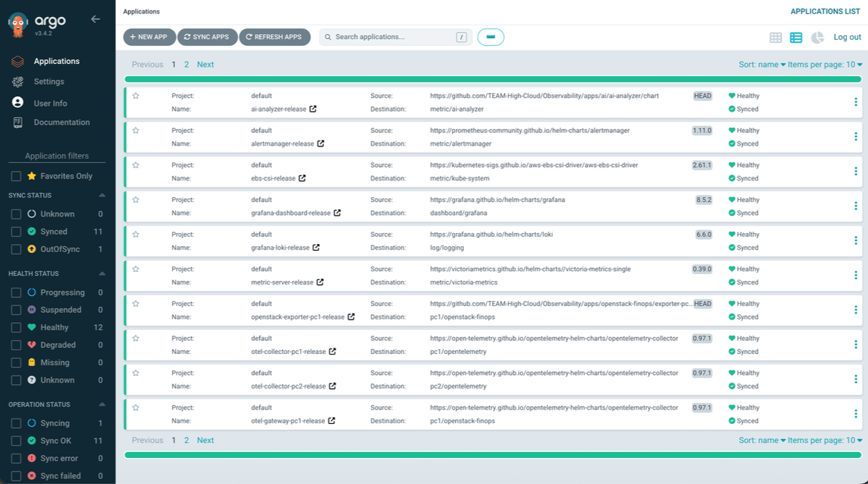The width and height of the screenshot is (868, 484).
Task: Check the Synced sync status filter
Action: pyautogui.click(x=16, y=232)
